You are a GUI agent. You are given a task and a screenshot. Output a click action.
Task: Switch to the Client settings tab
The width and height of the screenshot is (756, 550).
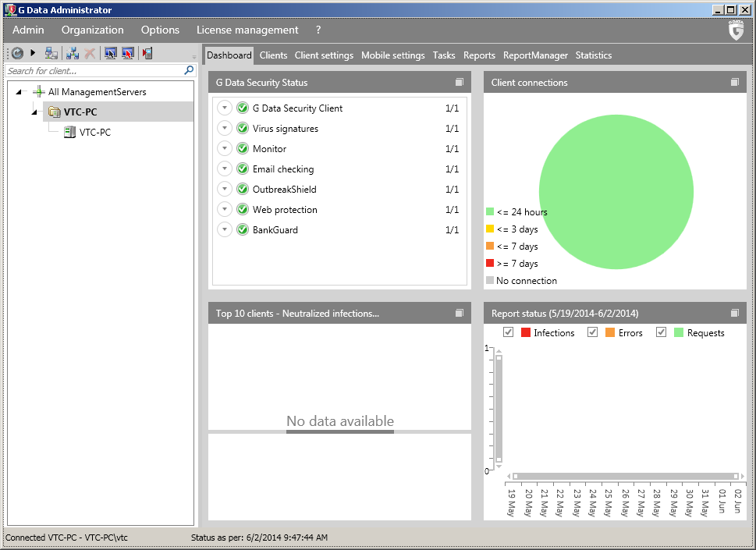tap(324, 55)
